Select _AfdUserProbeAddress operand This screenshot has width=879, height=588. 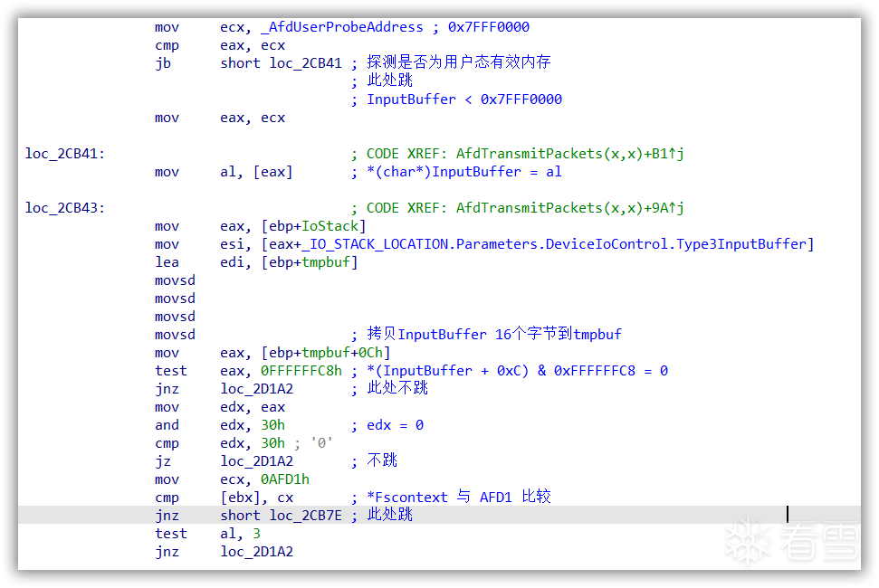point(342,27)
